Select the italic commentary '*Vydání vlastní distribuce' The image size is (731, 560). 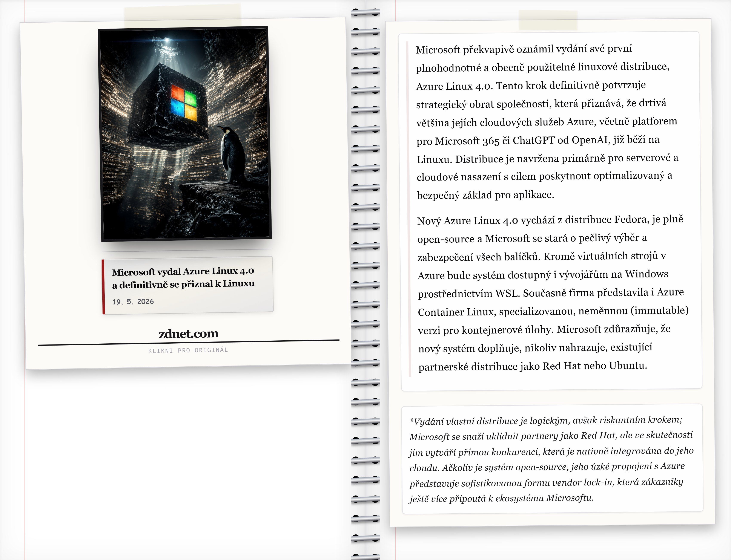pyautogui.click(x=551, y=459)
